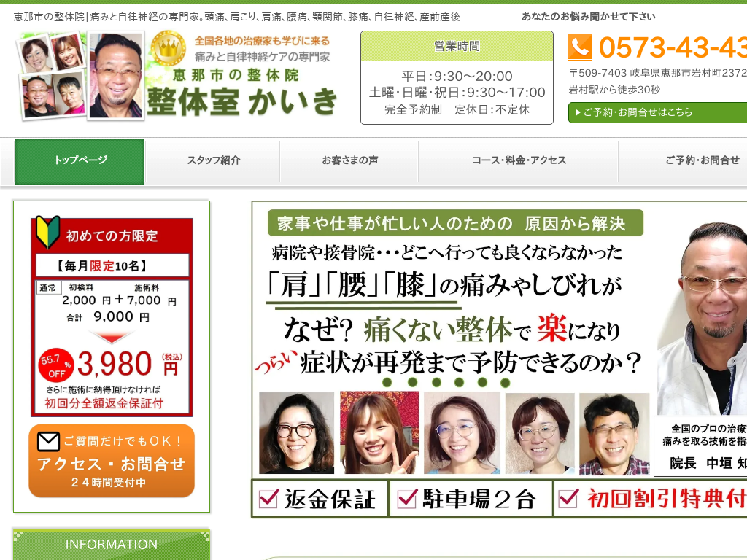Click the envelope mail icon

point(48,441)
